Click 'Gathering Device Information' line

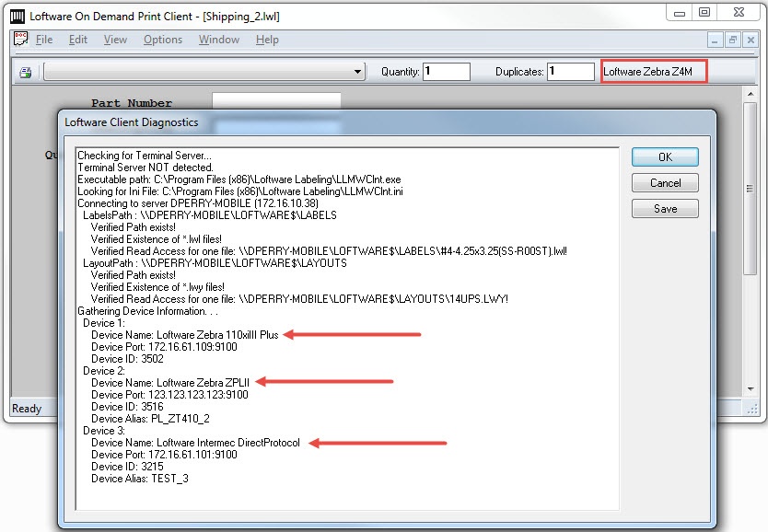[x=148, y=311]
